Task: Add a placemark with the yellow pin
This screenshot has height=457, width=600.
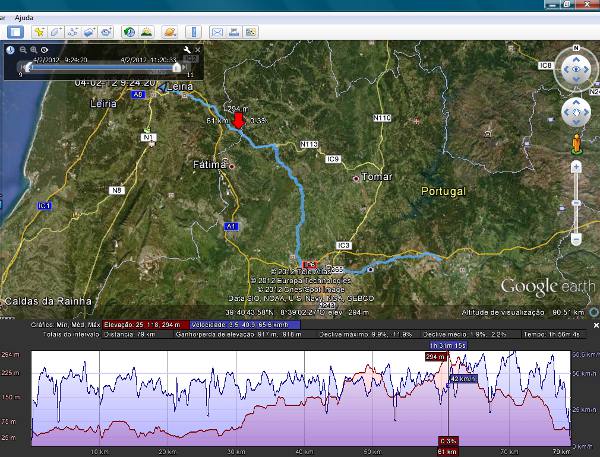Action: 39,32
